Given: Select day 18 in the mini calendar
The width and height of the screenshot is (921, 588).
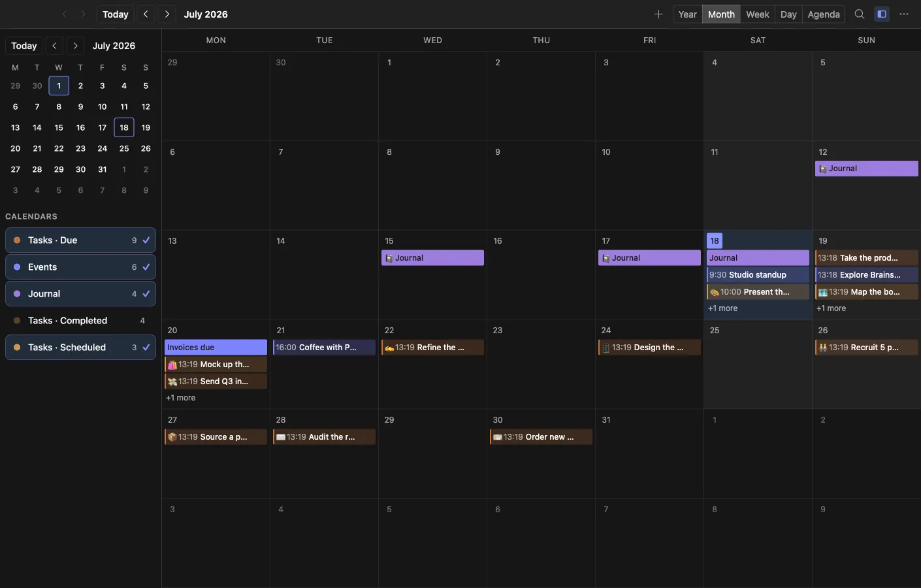Looking at the screenshot, I should (124, 127).
